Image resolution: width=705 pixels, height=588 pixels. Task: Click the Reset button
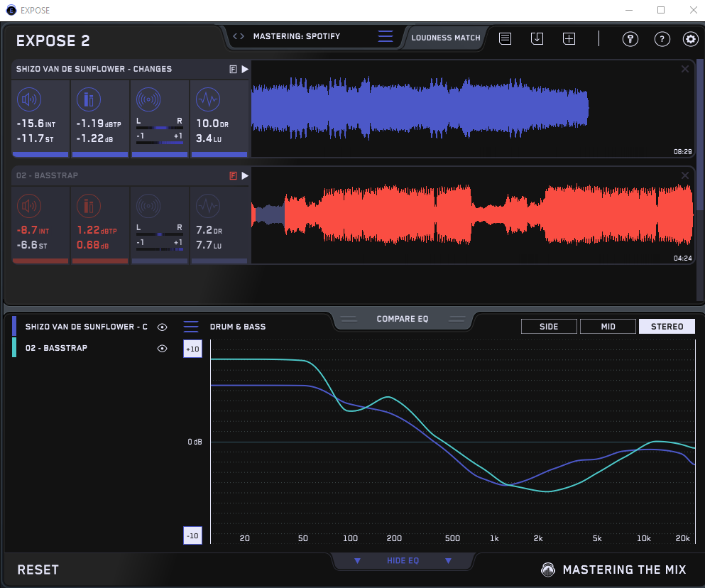tap(38, 570)
